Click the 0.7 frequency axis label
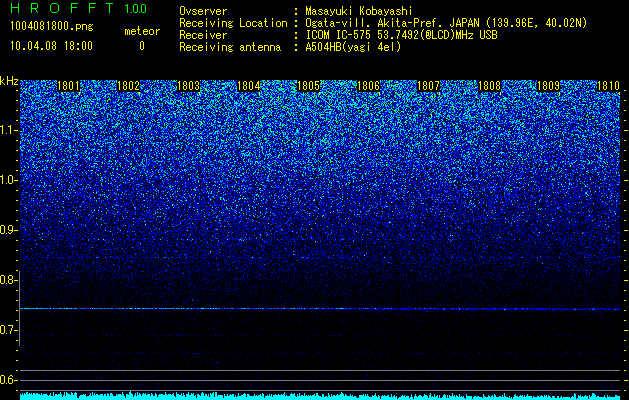This screenshot has width=629, height=400. coord(8,330)
